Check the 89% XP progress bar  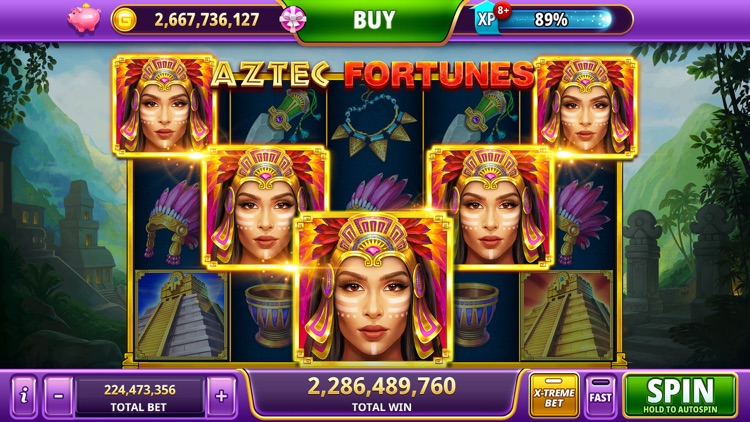coord(555,20)
